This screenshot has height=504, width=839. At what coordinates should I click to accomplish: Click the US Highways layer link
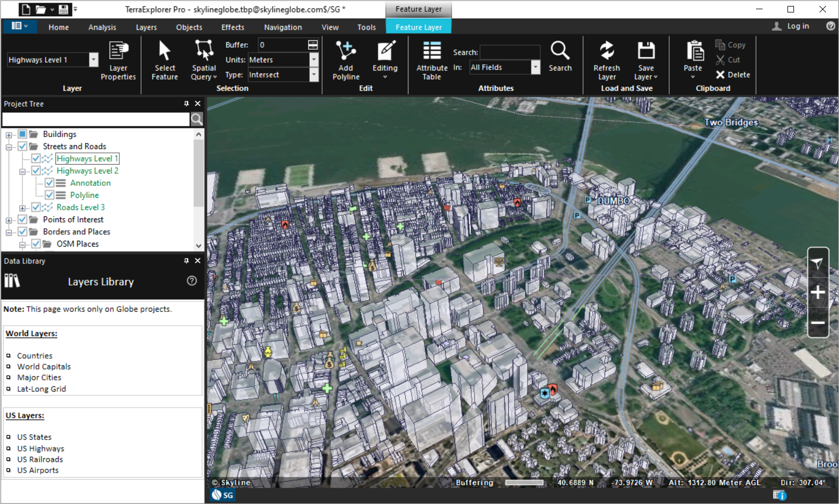[41, 448]
